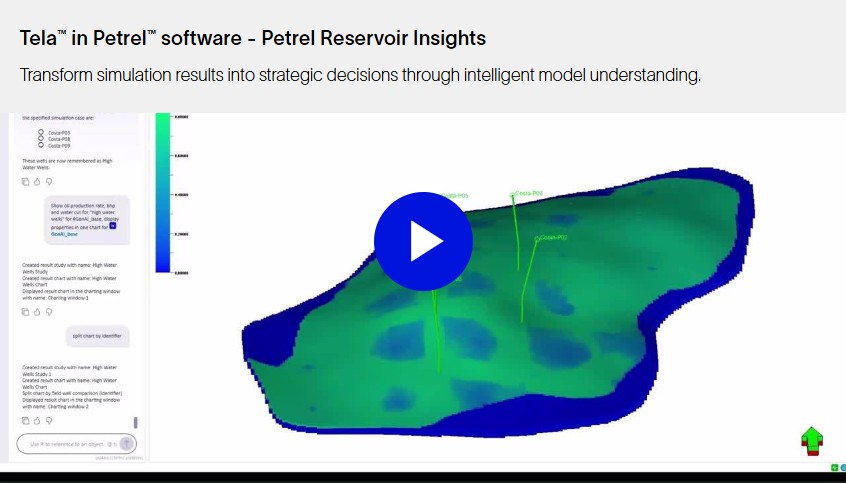Copy the Charting window 1 response
The image size is (846, 483).
pyautogui.click(x=25, y=312)
